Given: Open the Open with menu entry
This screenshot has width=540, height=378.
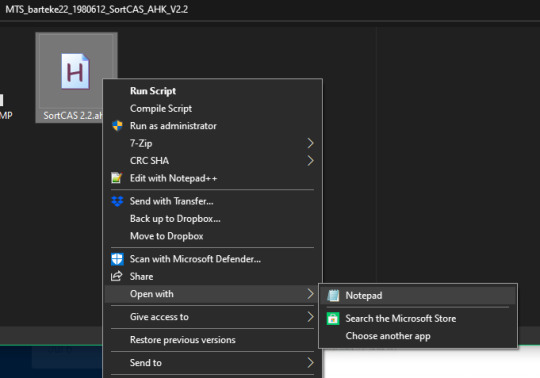Looking at the screenshot, I should [212, 294].
